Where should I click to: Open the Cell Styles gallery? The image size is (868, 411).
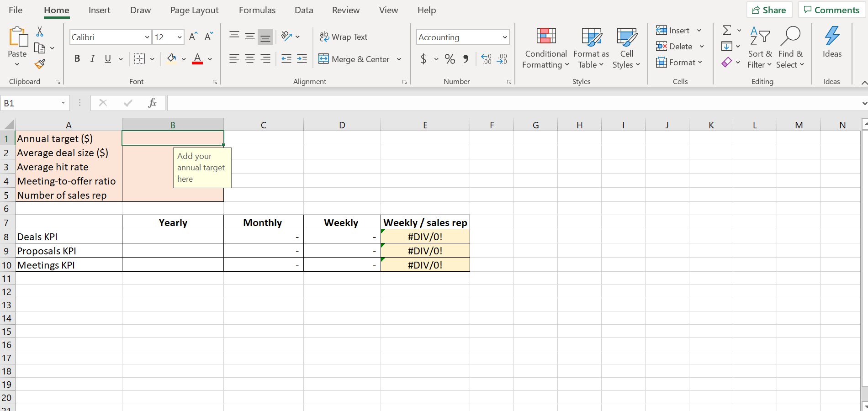626,47
